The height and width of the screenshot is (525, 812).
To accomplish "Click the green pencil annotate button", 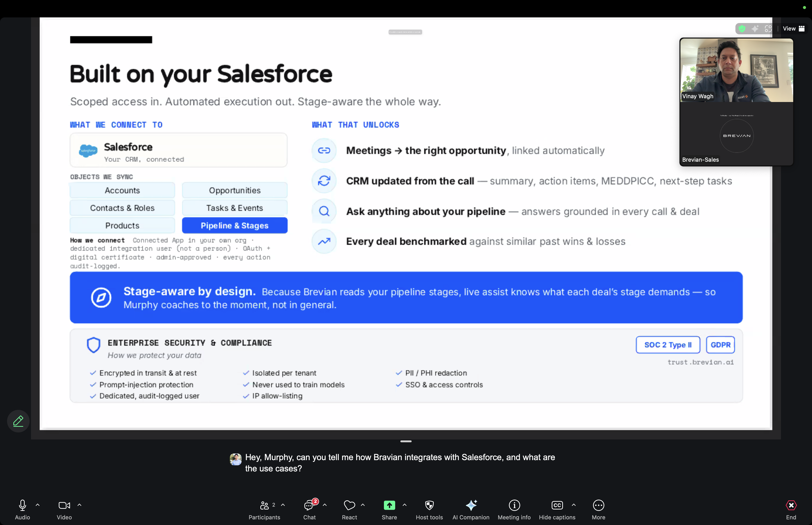I will point(18,421).
